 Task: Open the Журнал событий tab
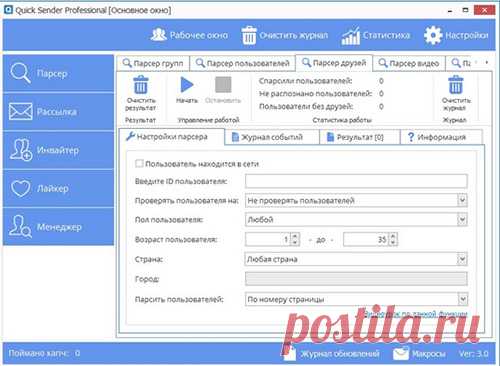[x=272, y=137]
